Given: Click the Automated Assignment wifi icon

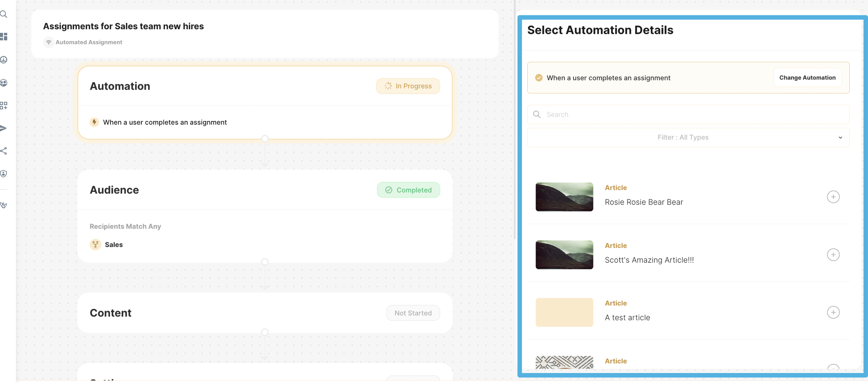Looking at the screenshot, I should click(49, 42).
